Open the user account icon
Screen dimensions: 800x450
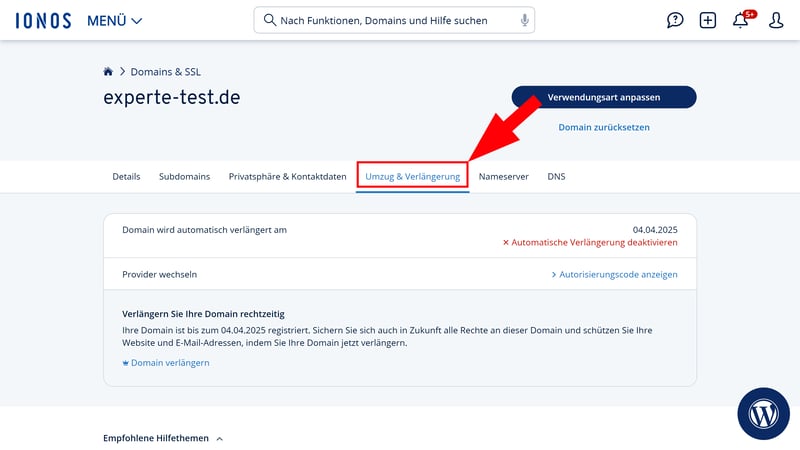click(776, 20)
